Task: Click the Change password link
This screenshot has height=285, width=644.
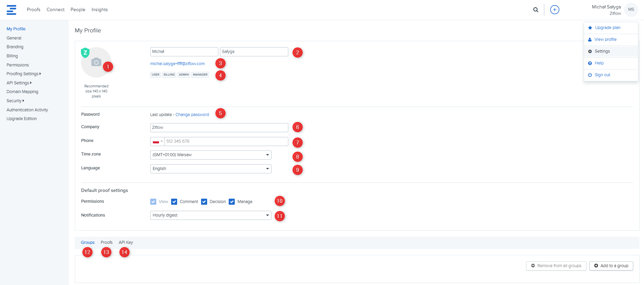Action: [x=192, y=115]
